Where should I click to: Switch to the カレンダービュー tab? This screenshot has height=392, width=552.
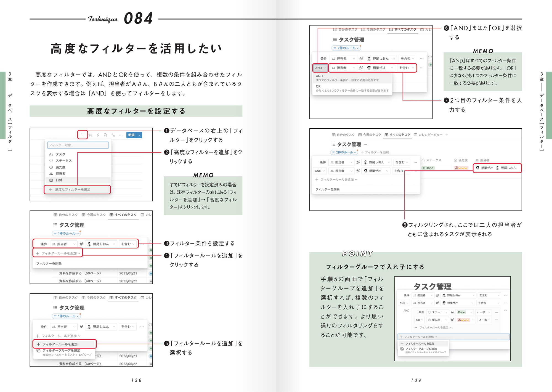pyautogui.click(x=428, y=135)
